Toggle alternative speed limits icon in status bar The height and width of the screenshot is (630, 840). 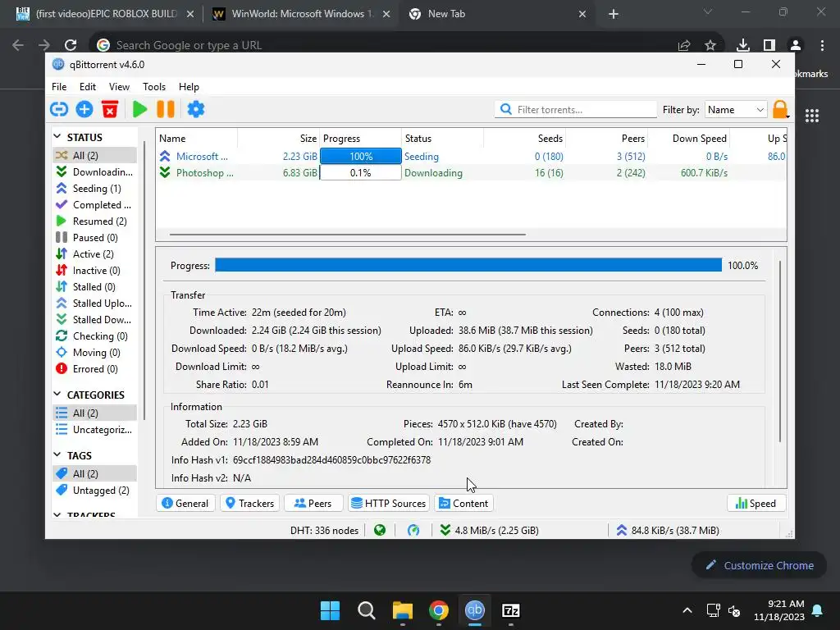413,531
